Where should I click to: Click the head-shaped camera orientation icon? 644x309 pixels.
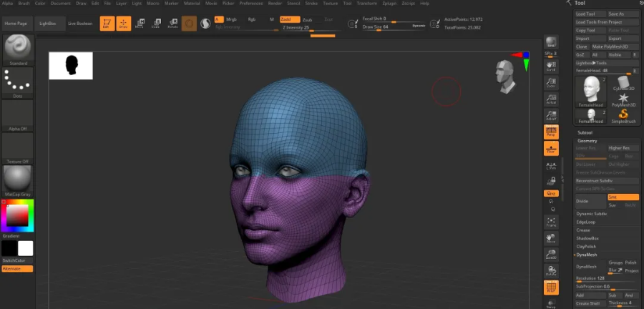[x=505, y=77]
